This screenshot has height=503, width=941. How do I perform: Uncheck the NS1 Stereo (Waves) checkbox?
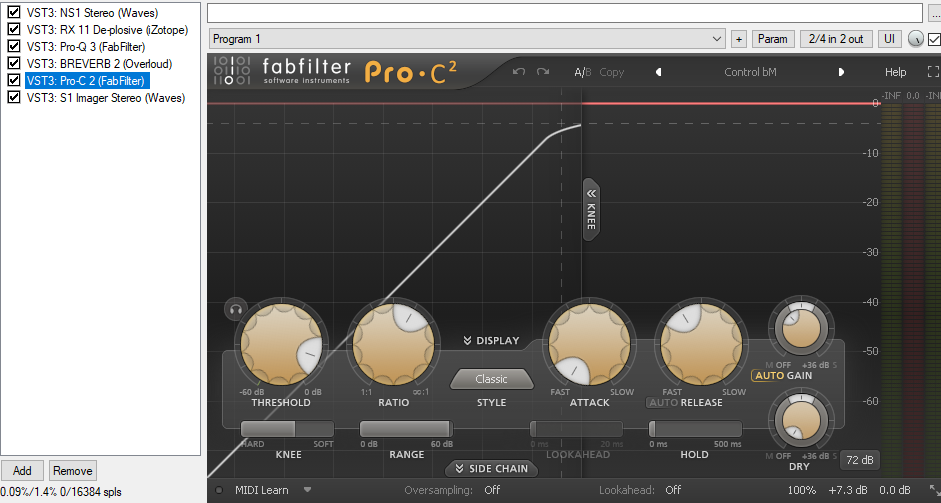click(14, 12)
